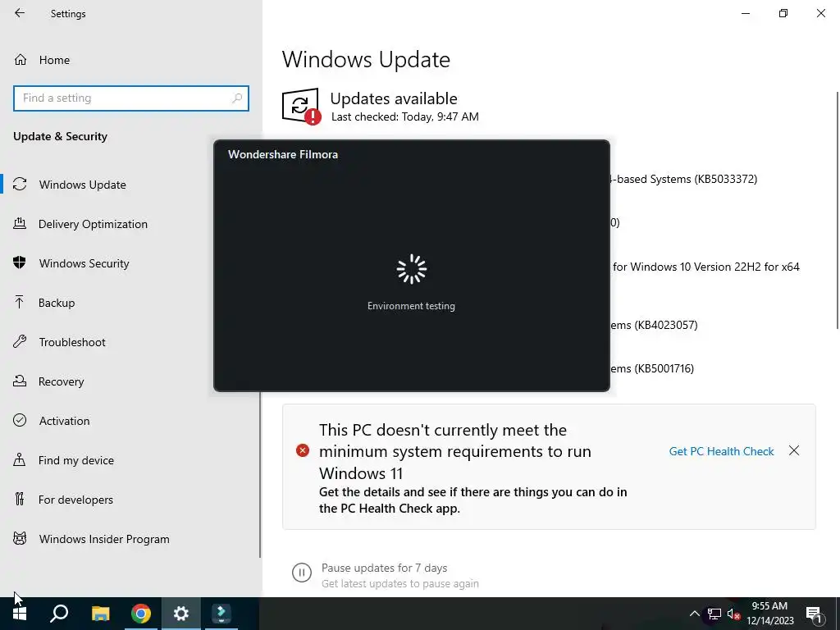Click the KB4023057 update entry
The width and height of the screenshot is (840, 630).
tap(654, 325)
